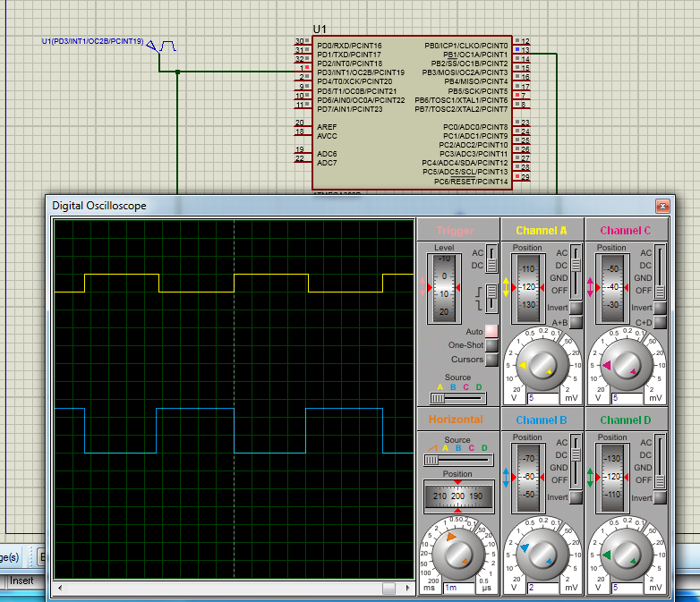Screen dimensions: 700x602
Task: Click the Horizontal timebase 1m value field
Action: coord(458,588)
